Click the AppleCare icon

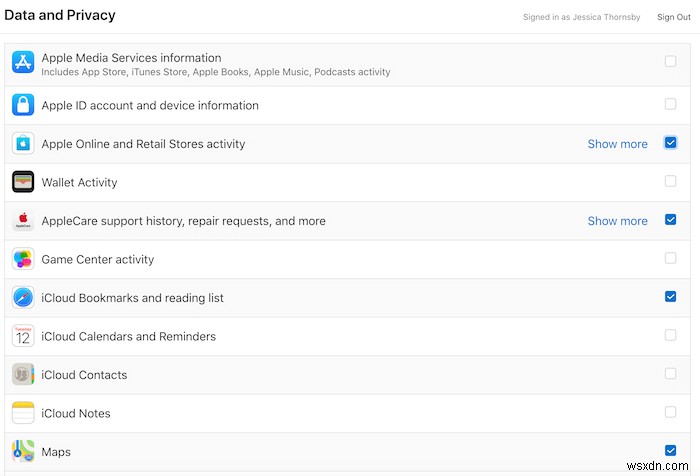[23, 220]
